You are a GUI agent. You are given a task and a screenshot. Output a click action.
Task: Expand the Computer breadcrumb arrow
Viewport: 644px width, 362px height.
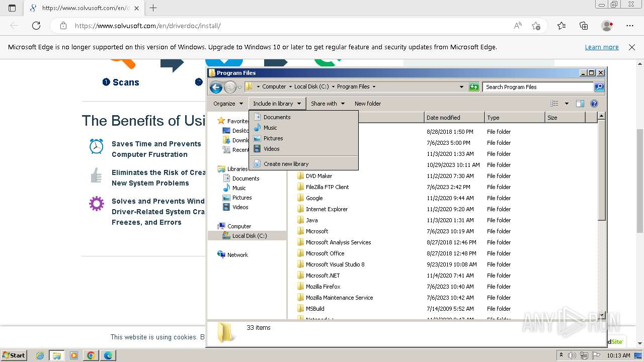[290, 87]
